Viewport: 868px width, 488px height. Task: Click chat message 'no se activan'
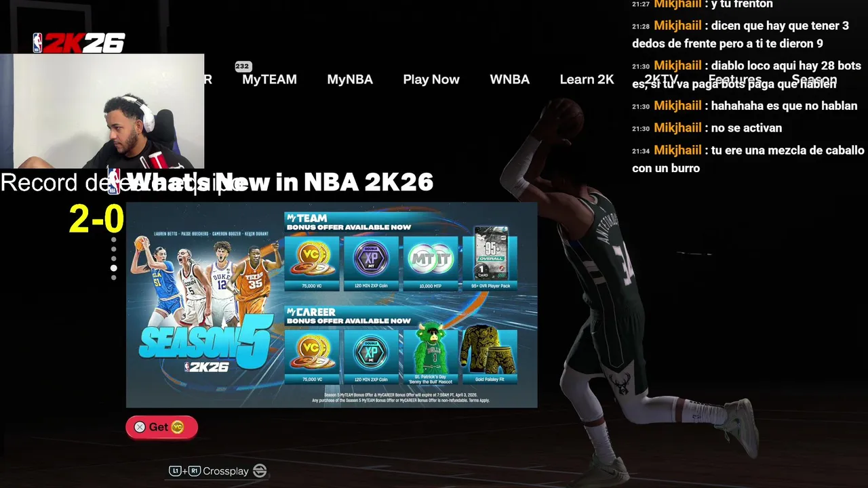point(707,128)
